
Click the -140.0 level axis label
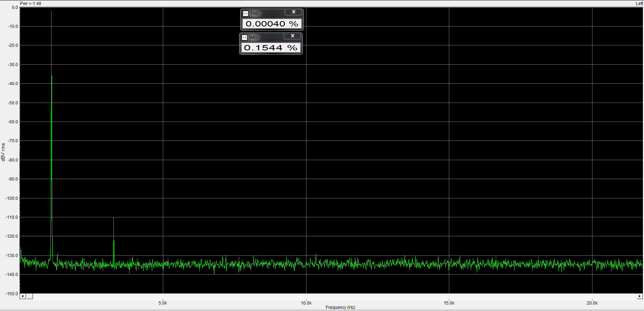pos(12,275)
